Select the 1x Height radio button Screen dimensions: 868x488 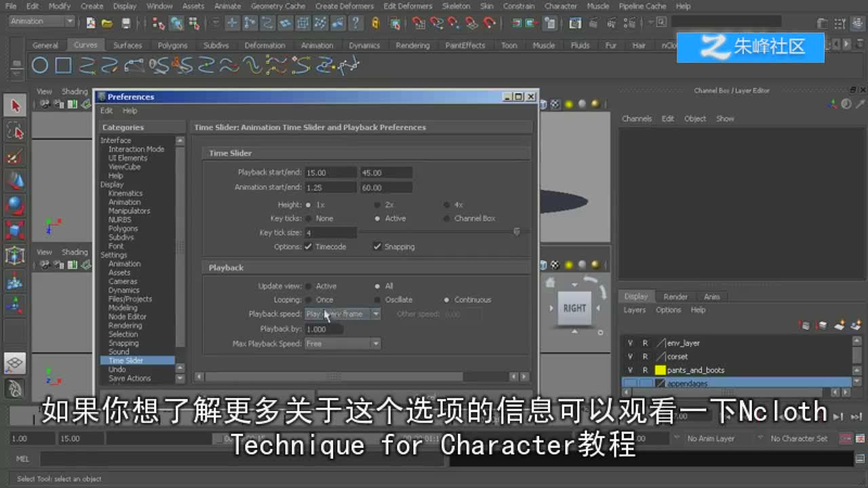pyautogui.click(x=309, y=205)
